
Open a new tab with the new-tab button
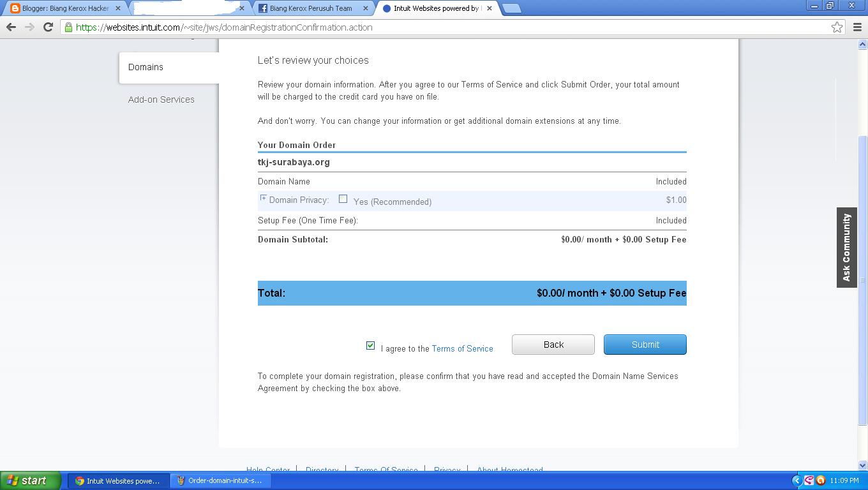coord(511,8)
